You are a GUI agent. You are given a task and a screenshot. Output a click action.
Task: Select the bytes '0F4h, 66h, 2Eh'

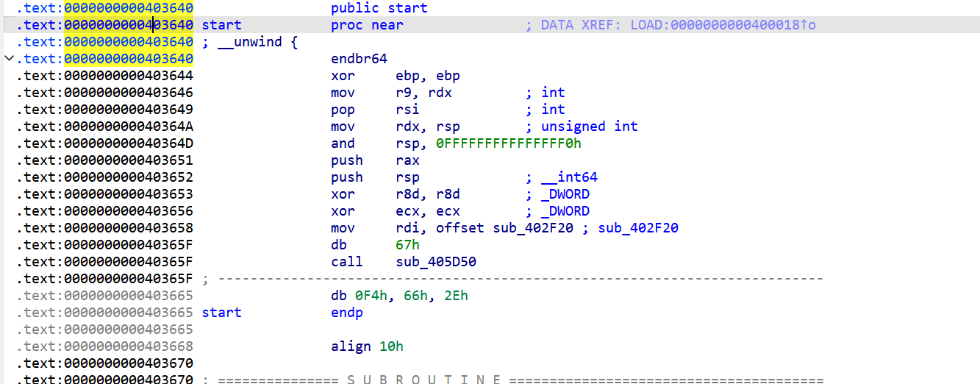coord(412,296)
